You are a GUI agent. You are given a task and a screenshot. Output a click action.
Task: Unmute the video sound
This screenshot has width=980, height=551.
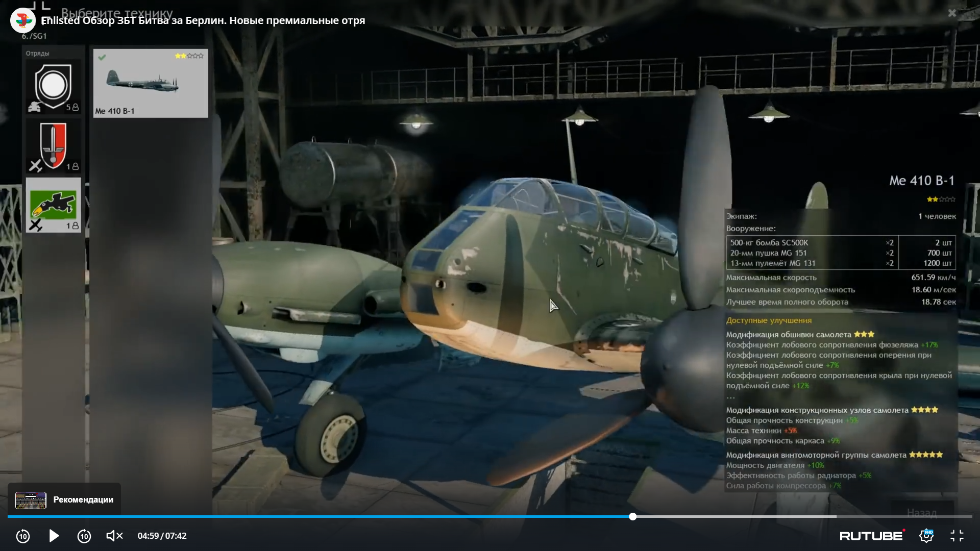pos(114,536)
